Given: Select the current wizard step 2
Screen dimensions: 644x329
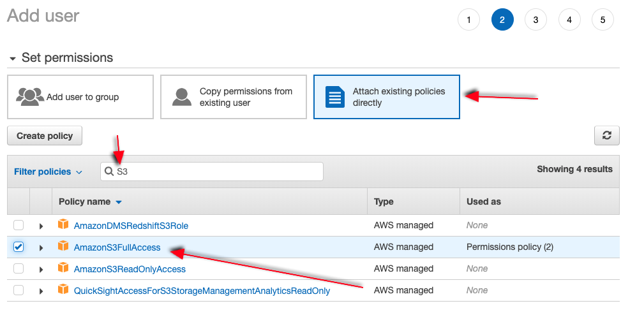Looking at the screenshot, I should pyautogui.click(x=502, y=20).
